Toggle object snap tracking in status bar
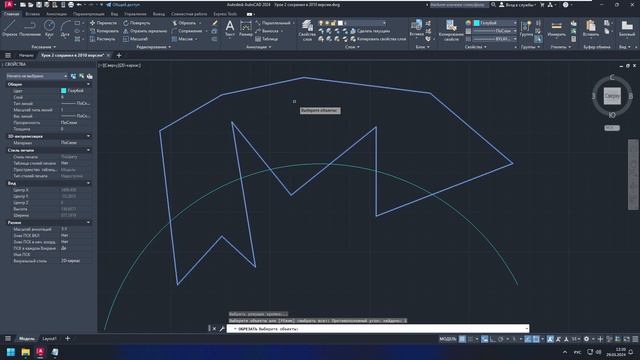The height and width of the screenshot is (360, 640). coord(528,339)
